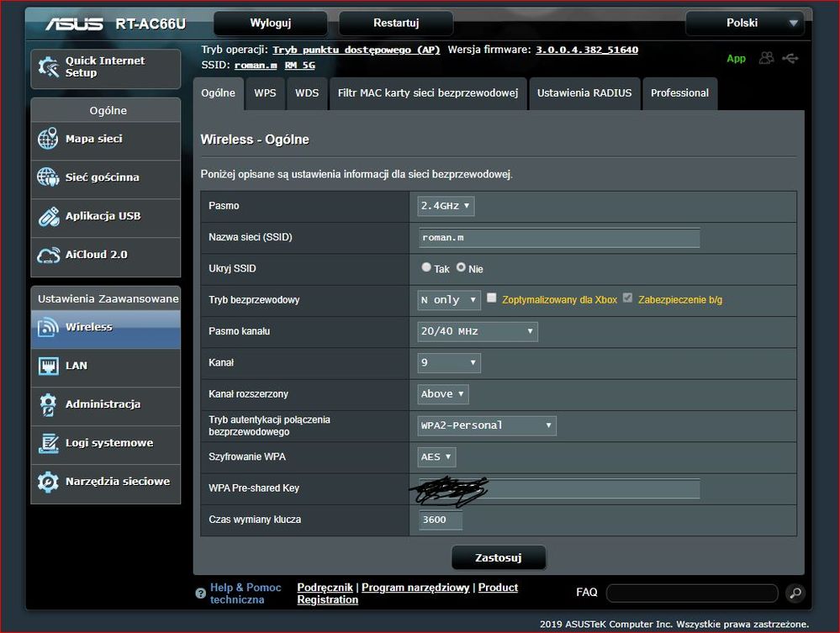Screen dimensions: 840x633
Task: Click the Zastosuj apply button
Action: coord(499,557)
